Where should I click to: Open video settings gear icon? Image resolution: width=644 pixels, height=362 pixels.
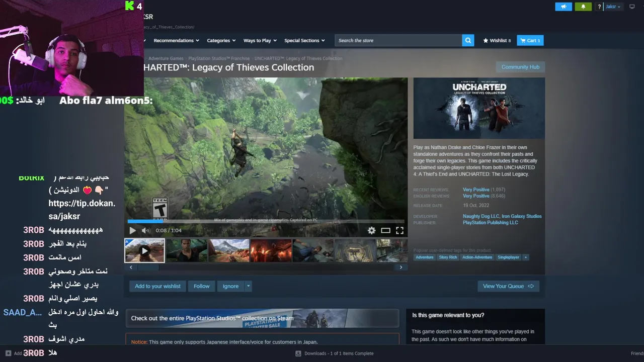[x=371, y=230]
